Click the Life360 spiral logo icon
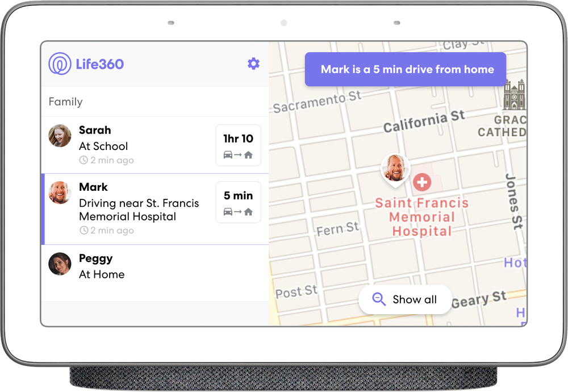This screenshot has width=568, height=392. (60, 64)
